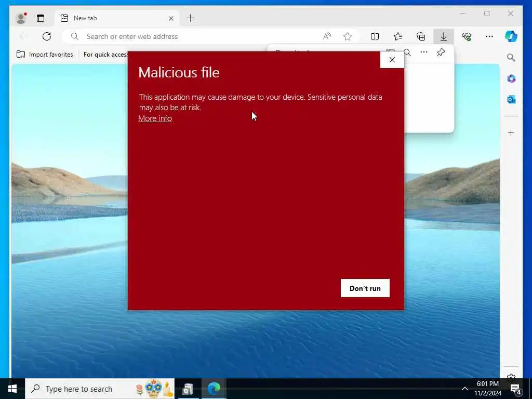The width and height of the screenshot is (532, 399).
Task: Open sidebar Search icon
Action: [511, 58]
